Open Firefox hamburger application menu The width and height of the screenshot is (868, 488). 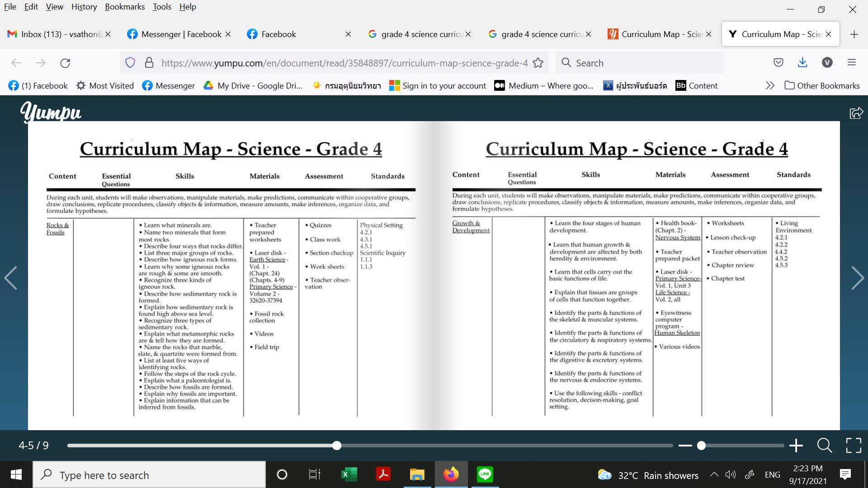click(x=852, y=63)
